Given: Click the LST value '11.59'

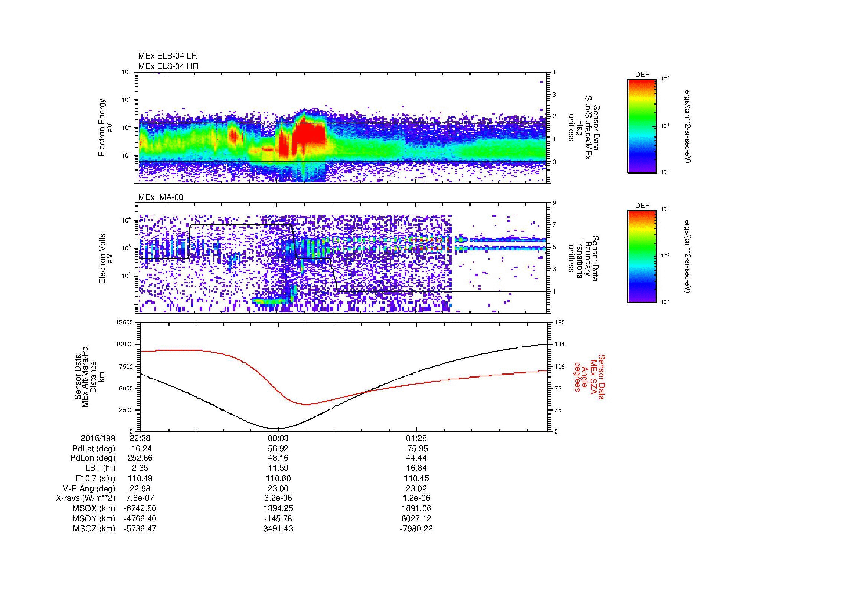Looking at the screenshot, I should (x=278, y=468).
